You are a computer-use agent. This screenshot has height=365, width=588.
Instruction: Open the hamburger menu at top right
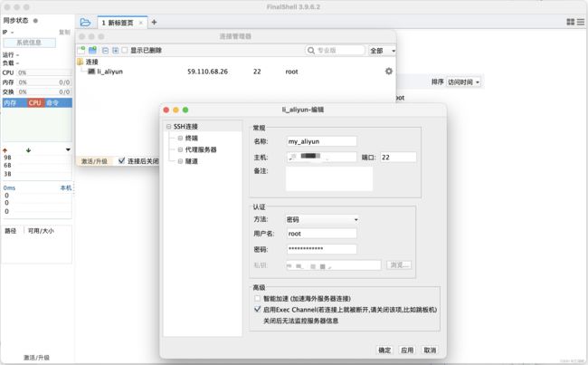tap(581, 22)
